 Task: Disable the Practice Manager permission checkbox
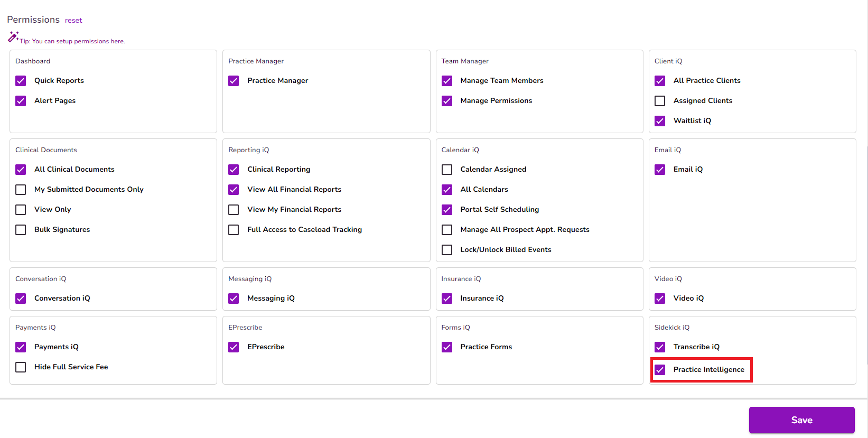click(x=234, y=81)
